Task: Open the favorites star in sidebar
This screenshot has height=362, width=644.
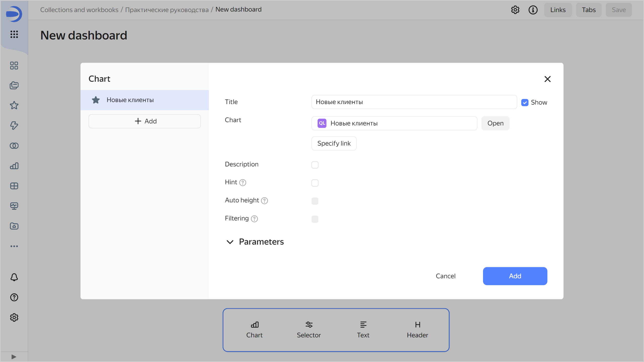Action: click(14, 105)
